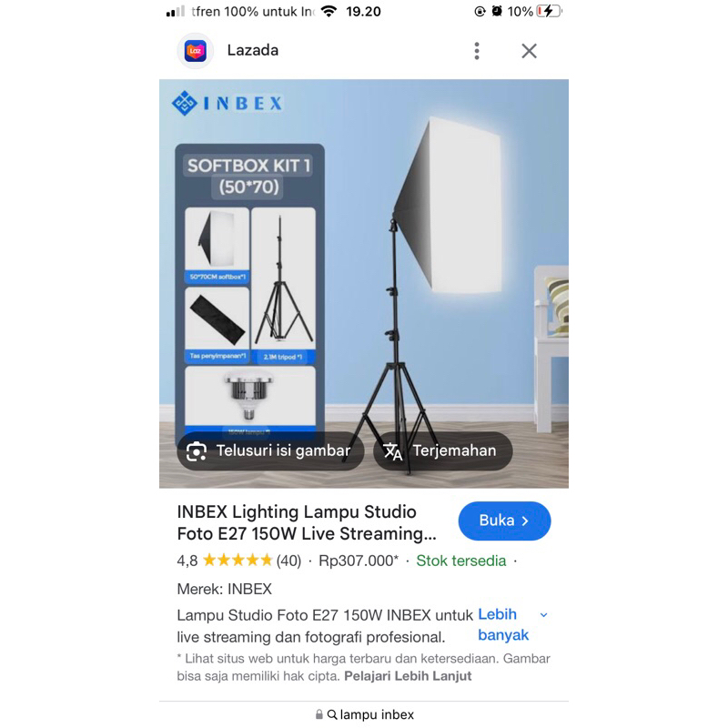Tap the storage bag thumbnail
Screen dimensions: 728x728
[217, 325]
